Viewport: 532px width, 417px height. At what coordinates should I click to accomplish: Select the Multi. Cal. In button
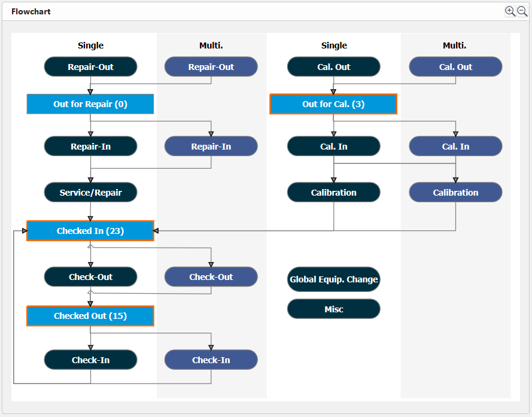455,147
